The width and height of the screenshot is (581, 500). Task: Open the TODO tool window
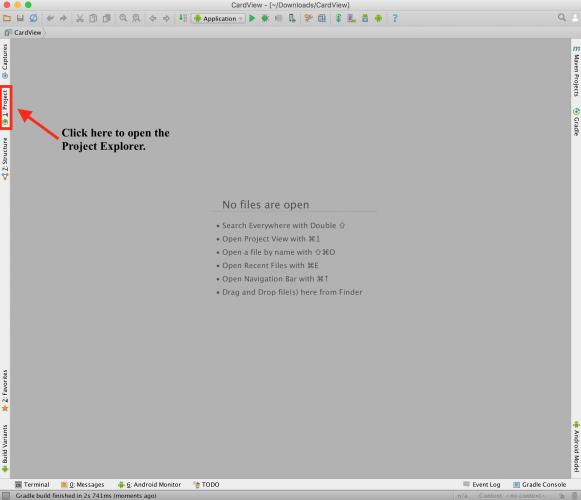click(206, 484)
